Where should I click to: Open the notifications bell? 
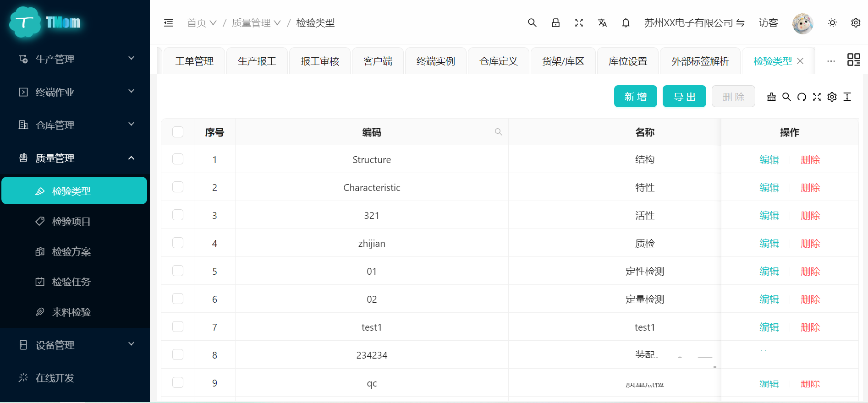click(x=626, y=23)
